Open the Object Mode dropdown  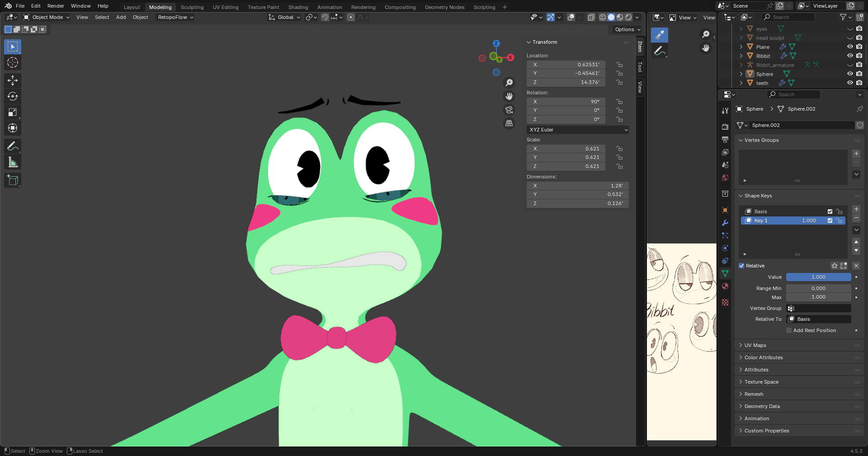[x=47, y=17]
